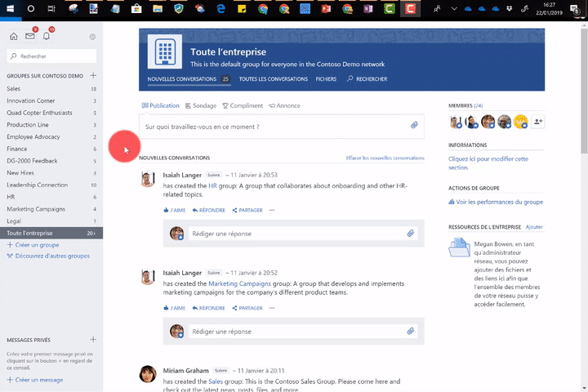
Task: Open File Explorer from the taskbar
Action: (158, 9)
